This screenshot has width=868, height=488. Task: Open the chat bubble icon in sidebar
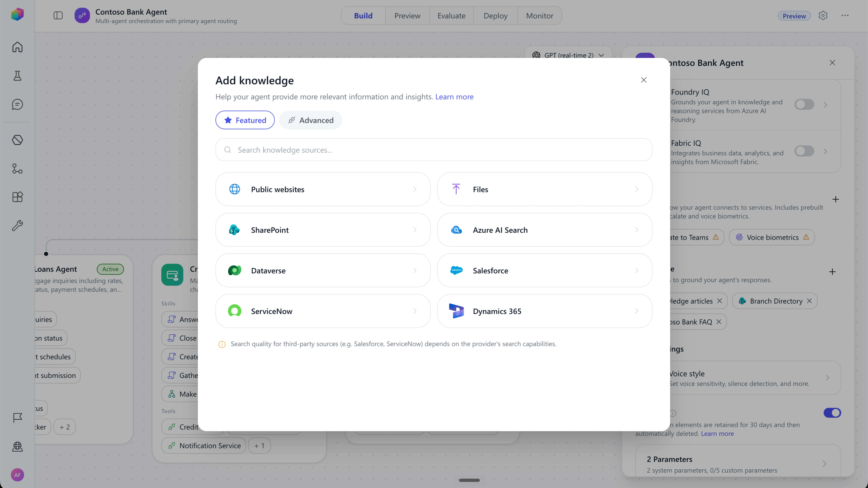pos(17,104)
